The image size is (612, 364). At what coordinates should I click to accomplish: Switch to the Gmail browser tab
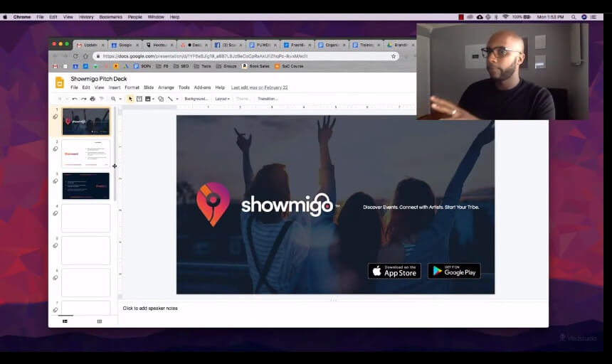(x=90, y=45)
